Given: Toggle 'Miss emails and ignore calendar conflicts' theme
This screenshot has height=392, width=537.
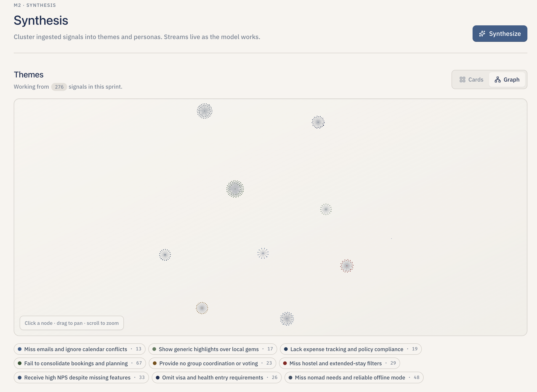Looking at the screenshot, I should coord(80,349).
